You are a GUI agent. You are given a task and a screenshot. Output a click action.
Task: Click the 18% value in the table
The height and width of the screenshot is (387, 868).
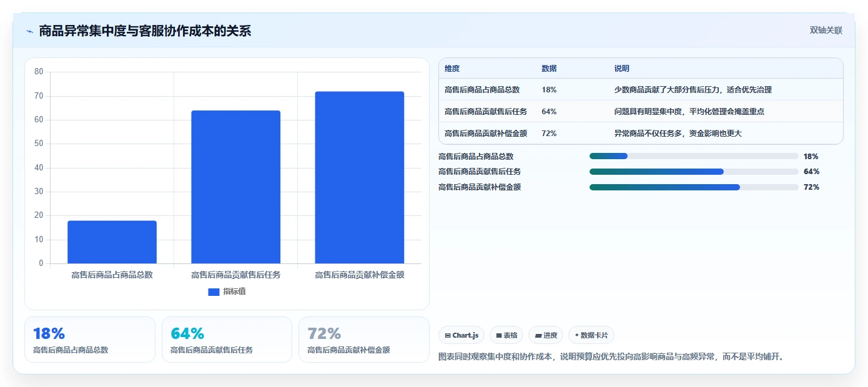click(x=549, y=90)
